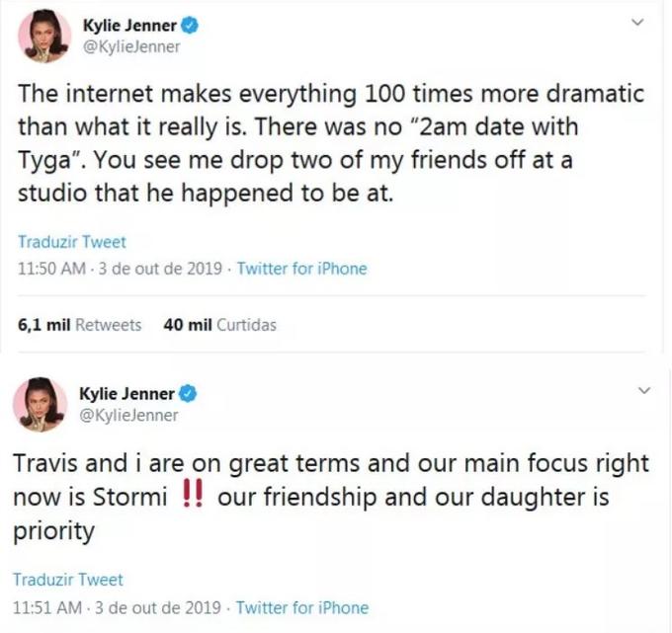Click Twitter for iPhone on the 11:51 tweet

pyautogui.click(x=301, y=606)
